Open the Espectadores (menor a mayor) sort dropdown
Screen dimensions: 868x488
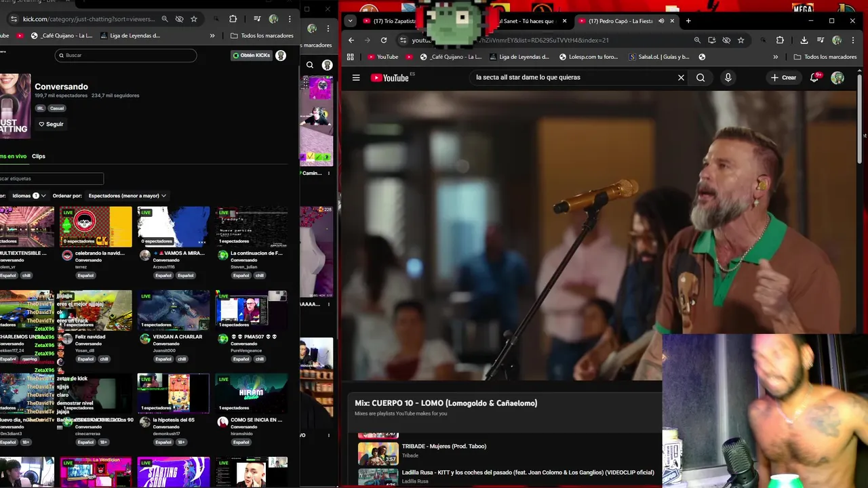pyautogui.click(x=127, y=195)
